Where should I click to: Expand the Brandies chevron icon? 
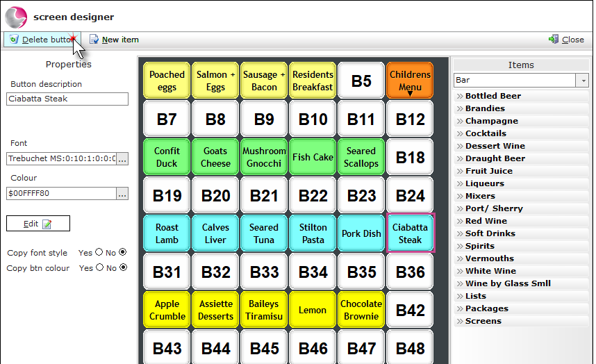[460, 108]
